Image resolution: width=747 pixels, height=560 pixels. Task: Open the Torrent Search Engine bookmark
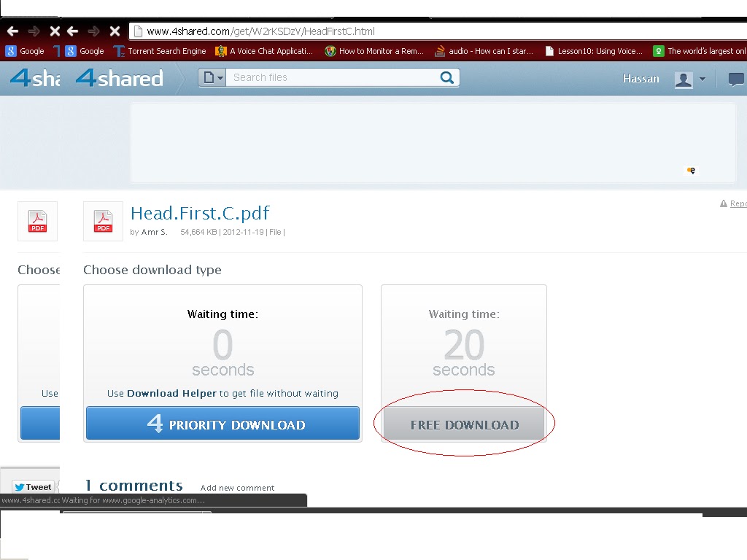(x=160, y=51)
